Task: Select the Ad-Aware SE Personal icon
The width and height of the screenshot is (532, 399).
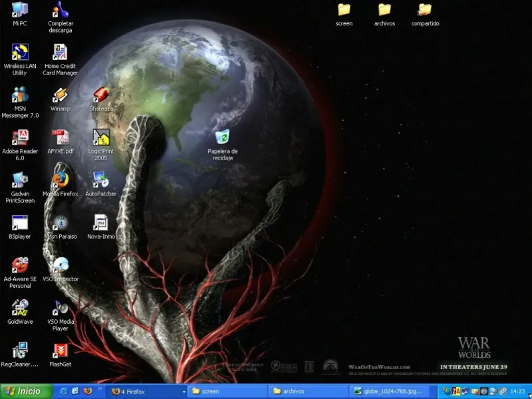Action: pyautogui.click(x=20, y=273)
